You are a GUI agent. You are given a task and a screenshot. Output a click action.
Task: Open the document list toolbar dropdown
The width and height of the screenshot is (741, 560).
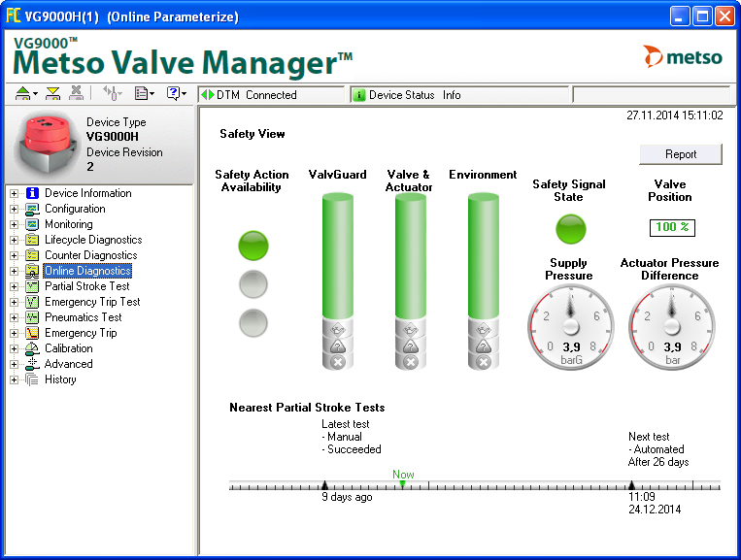tap(144, 93)
